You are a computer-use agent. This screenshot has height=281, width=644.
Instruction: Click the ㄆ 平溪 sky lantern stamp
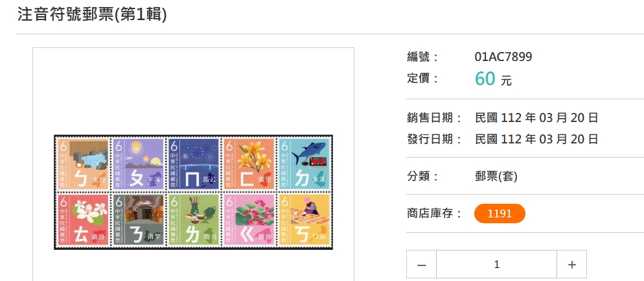tap(139, 164)
